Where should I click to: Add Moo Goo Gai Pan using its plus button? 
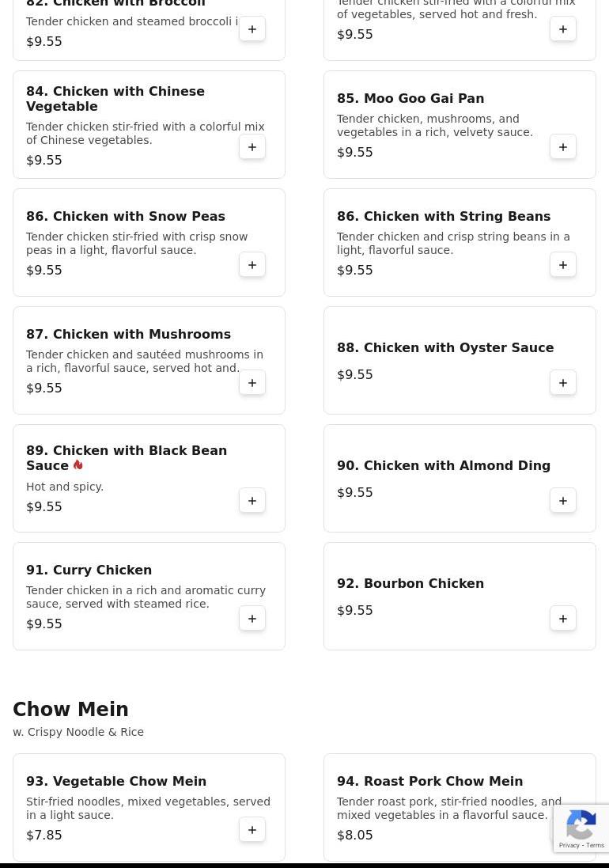[563, 147]
